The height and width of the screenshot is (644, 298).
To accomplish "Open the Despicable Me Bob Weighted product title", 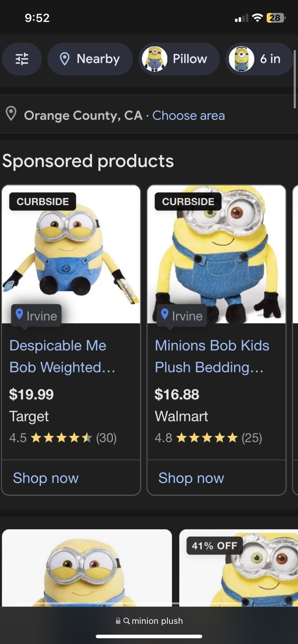I will tap(62, 356).
